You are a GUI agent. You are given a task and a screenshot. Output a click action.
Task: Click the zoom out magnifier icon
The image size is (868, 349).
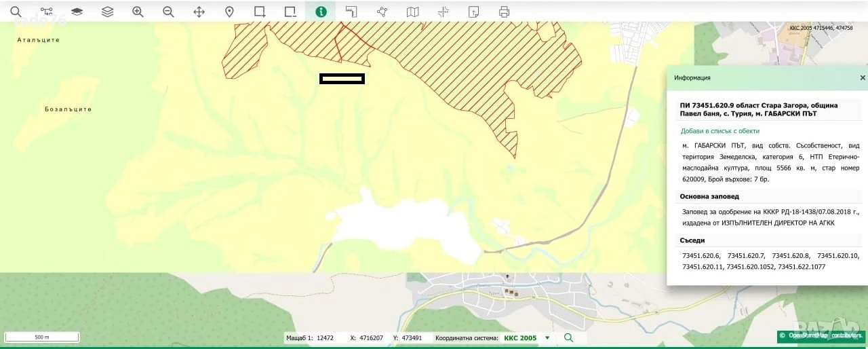coord(168,12)
